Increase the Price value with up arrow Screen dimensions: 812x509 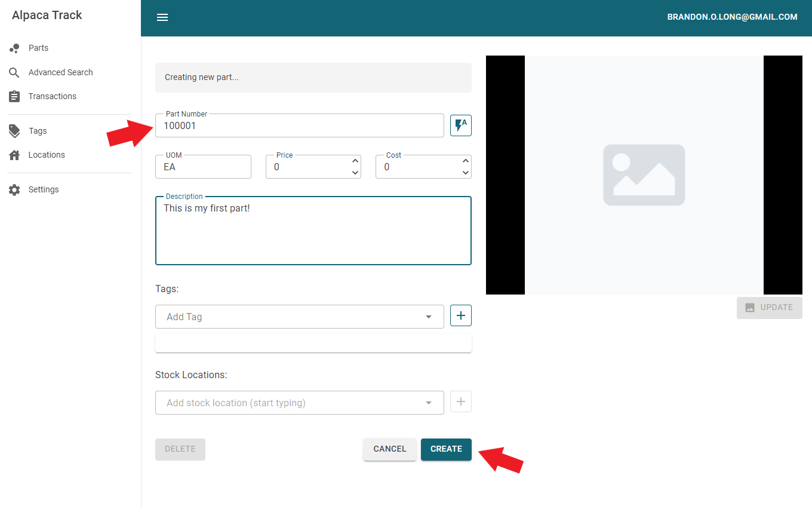coord(355,161)
